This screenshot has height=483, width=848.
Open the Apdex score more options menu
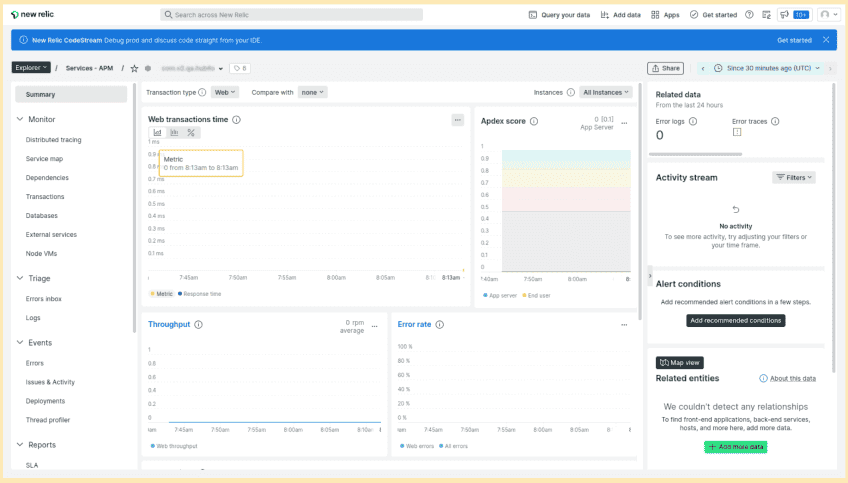coord(624,123)
